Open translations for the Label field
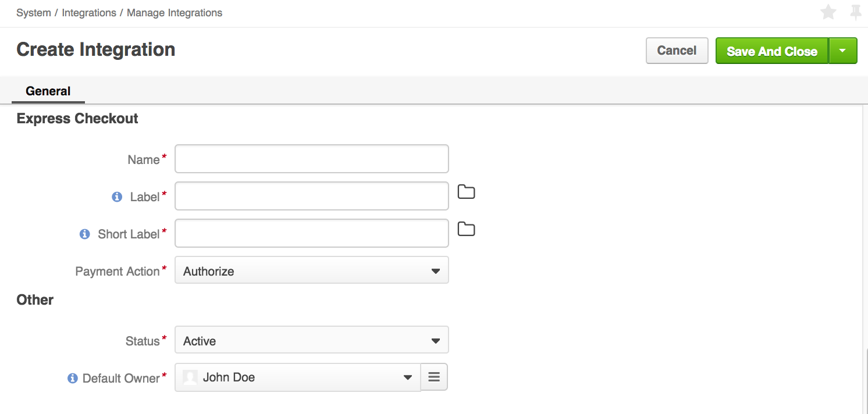The width and height of the screenshot is (868, 414). (466, 192)
